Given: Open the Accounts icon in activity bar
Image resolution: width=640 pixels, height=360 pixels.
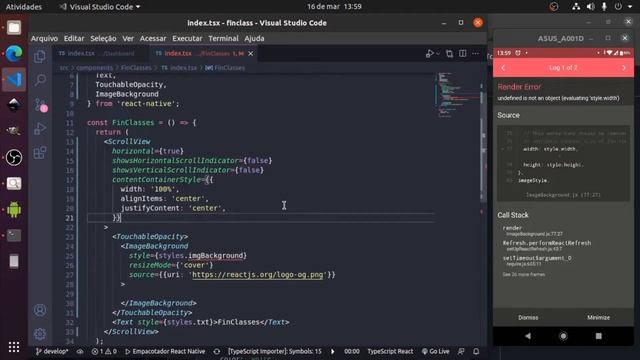Looking at the screenshot, I should tap(40, 310).
